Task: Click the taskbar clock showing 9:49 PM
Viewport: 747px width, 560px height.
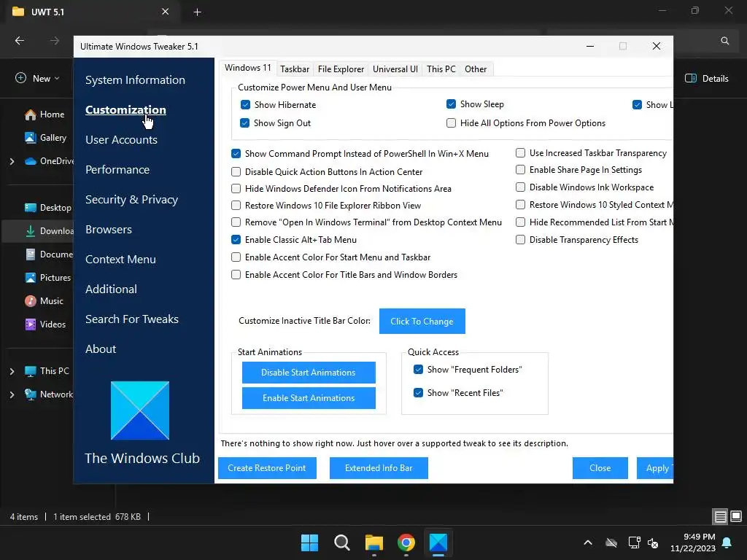Action: pos(693,542)
